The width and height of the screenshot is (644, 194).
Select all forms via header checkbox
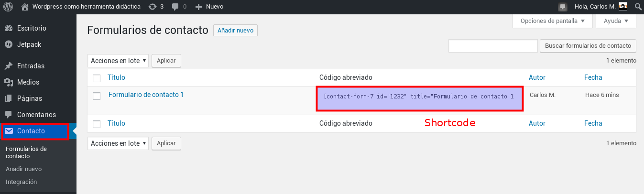click(x=97, y=78)
